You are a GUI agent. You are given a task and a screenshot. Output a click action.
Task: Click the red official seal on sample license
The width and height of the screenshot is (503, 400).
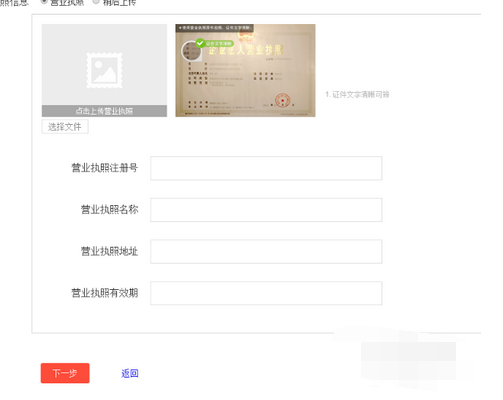click(x=282, y=100)
